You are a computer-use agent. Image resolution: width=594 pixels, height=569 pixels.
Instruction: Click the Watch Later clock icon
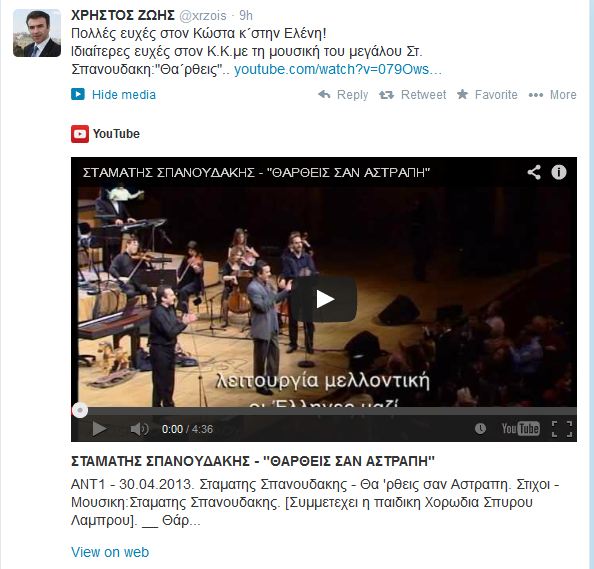pos(480,429)
